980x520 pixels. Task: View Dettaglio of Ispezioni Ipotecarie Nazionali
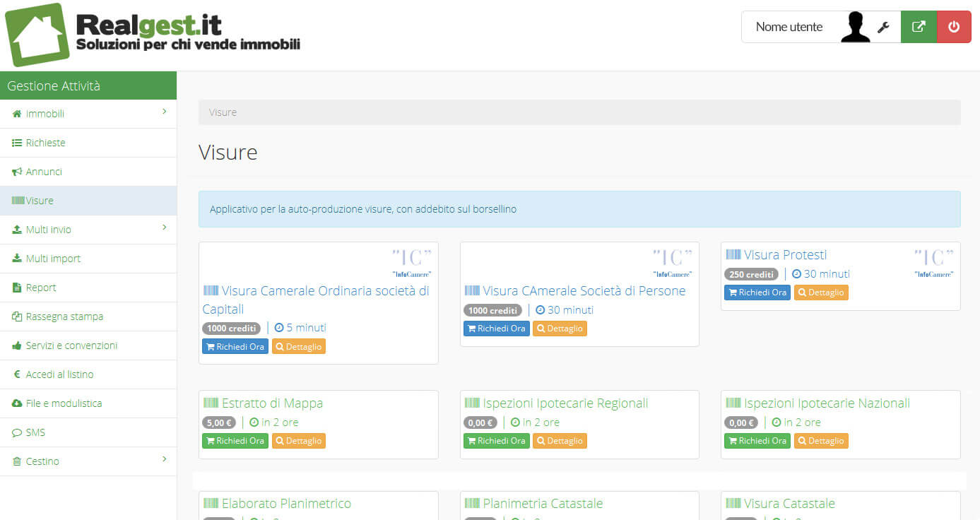821,441
